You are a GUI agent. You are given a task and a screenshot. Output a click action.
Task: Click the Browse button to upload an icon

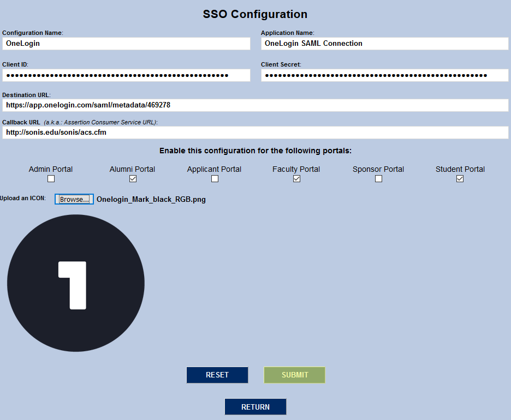tap(74, 199)
